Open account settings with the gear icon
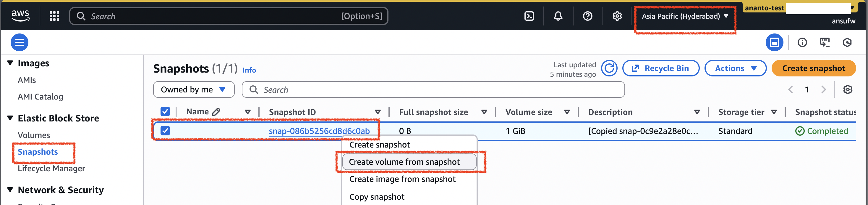Screen dimensions: 868x205 [x=617, y=16]
